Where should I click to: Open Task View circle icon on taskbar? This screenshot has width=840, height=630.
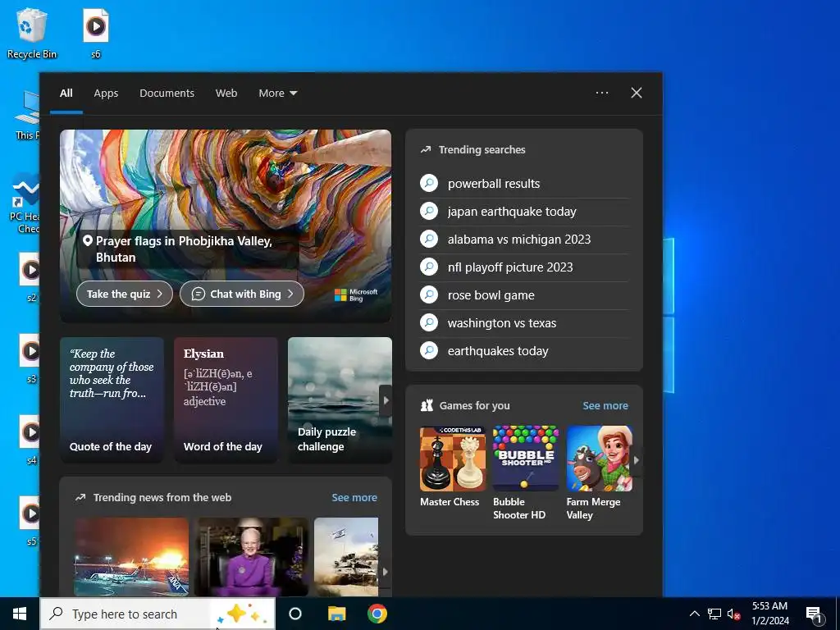pyautogui.click(x=295, y=614)
